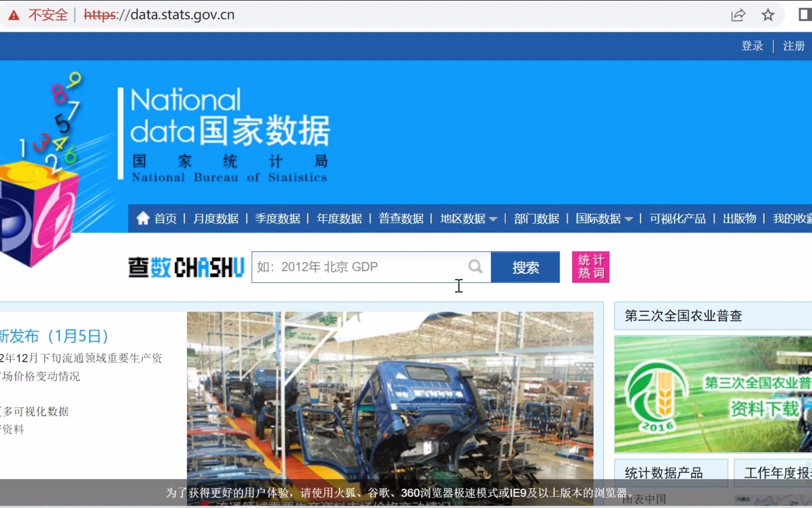Expand the 地区数据 dropdown arrow
Screen dimensions: 812x508
coord(493,219)
